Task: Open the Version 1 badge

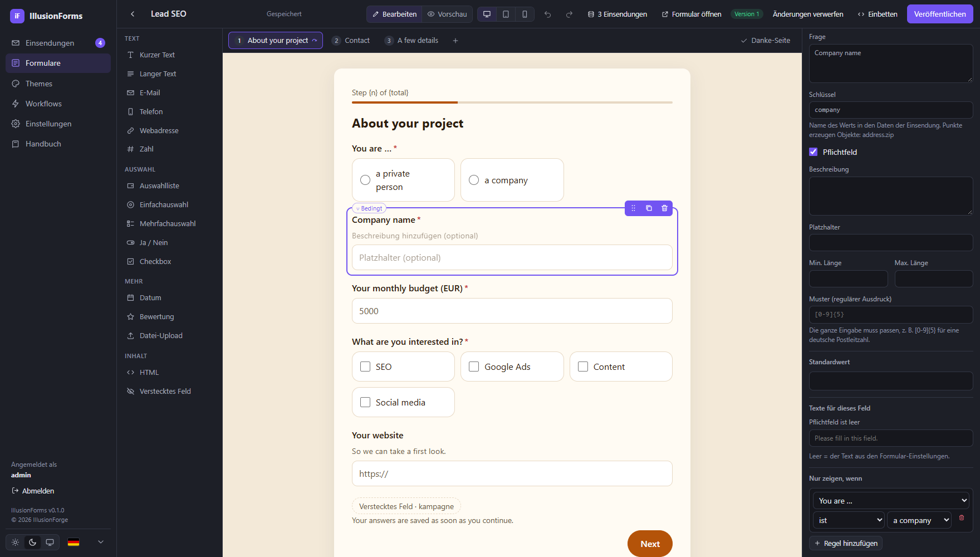Action: point(747,14)
